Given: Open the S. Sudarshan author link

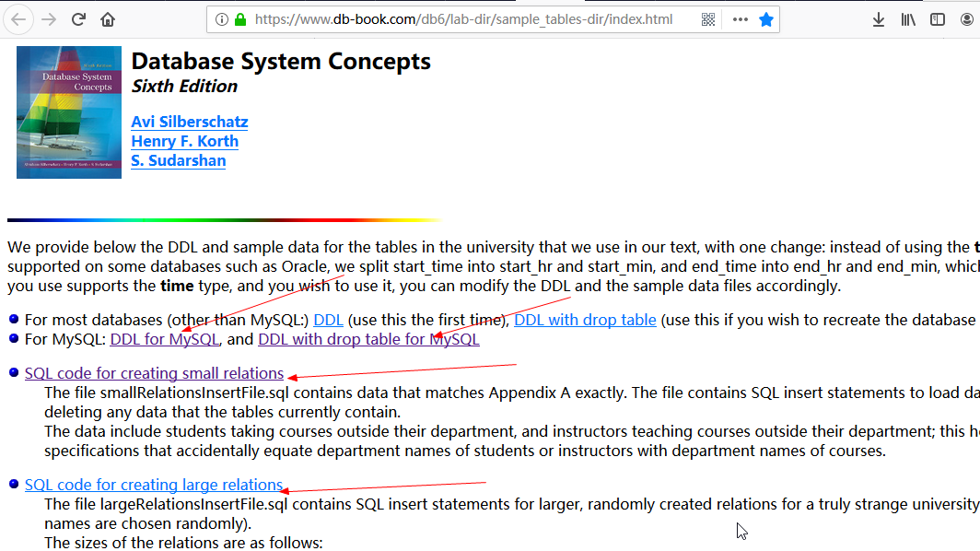Looking at the screenshot, I should tap(179, 160).
